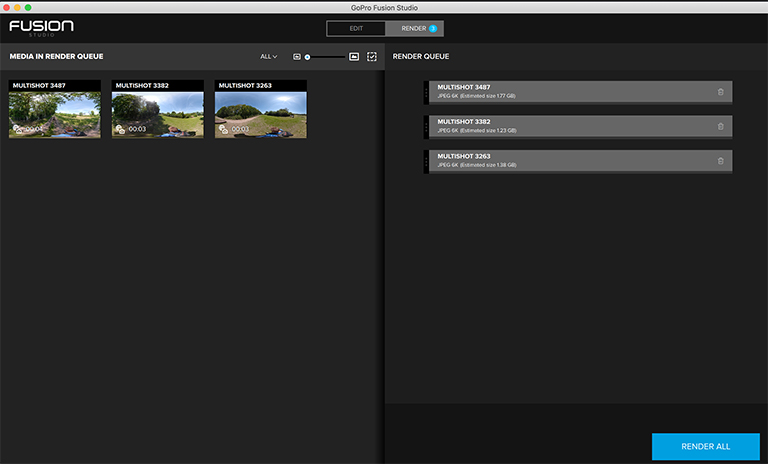Image resolution: width=768 pixels, height=464 pixels.
Task: Click the MULTISHOT 3382 thumbnail title
Action: coord(142,85)
